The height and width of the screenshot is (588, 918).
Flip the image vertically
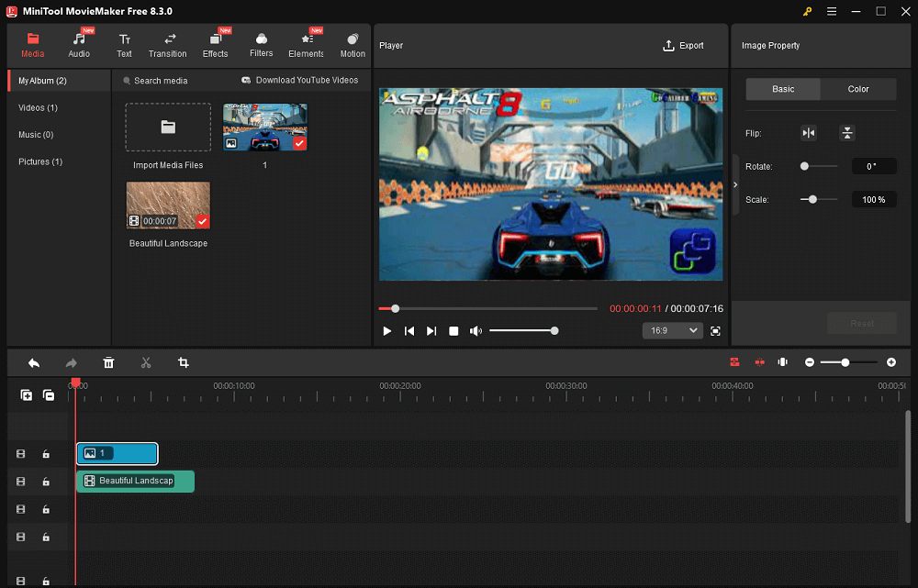(847, 133)
